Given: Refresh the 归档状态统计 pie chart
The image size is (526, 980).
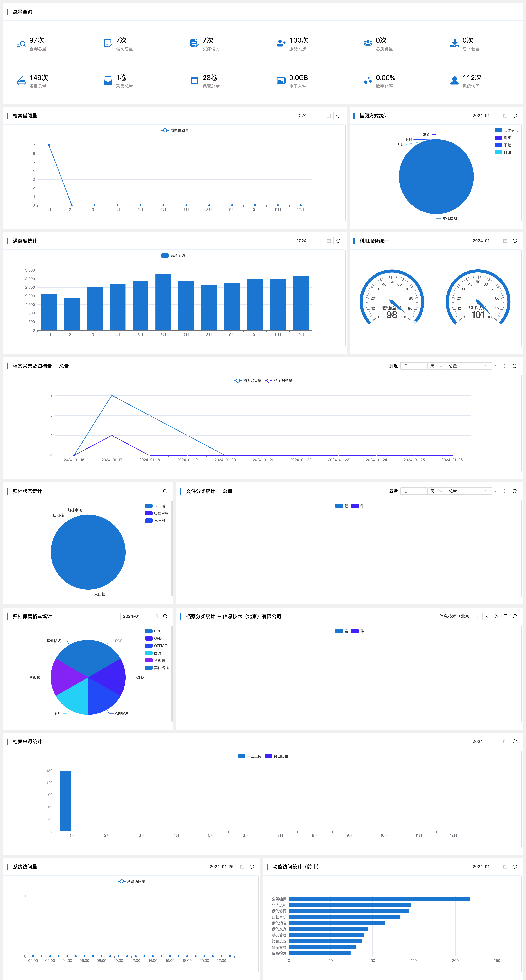Looking at the screenshot, I should (165, 491).
